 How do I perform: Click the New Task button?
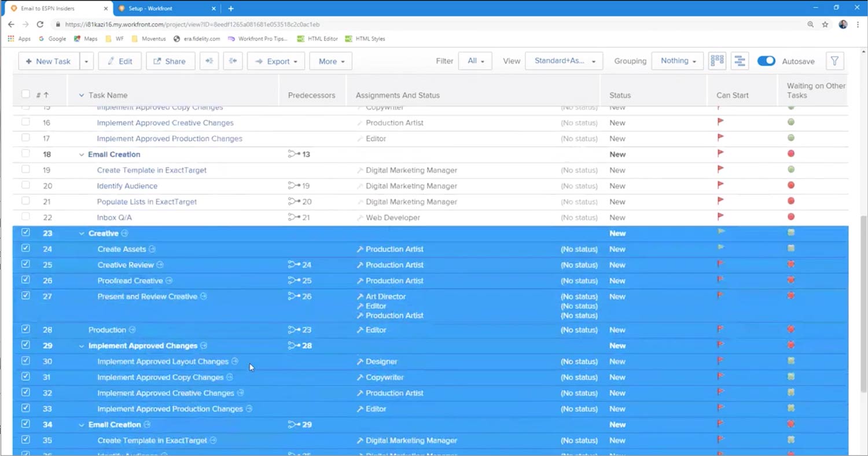(x=49, y=61)
